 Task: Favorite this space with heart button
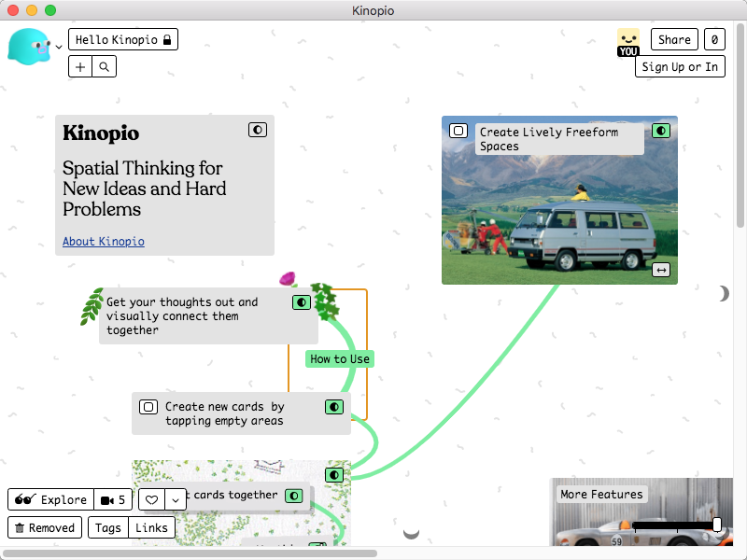coord(151,499)
